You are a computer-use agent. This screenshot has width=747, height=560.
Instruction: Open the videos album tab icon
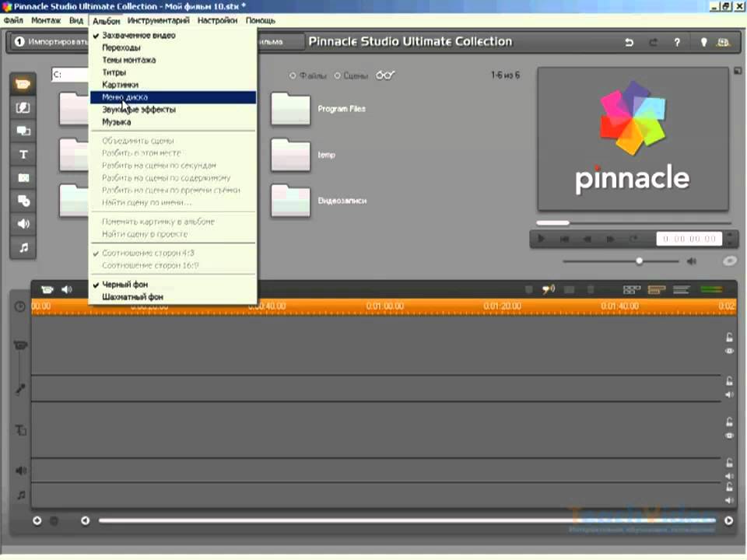(23, 84)
